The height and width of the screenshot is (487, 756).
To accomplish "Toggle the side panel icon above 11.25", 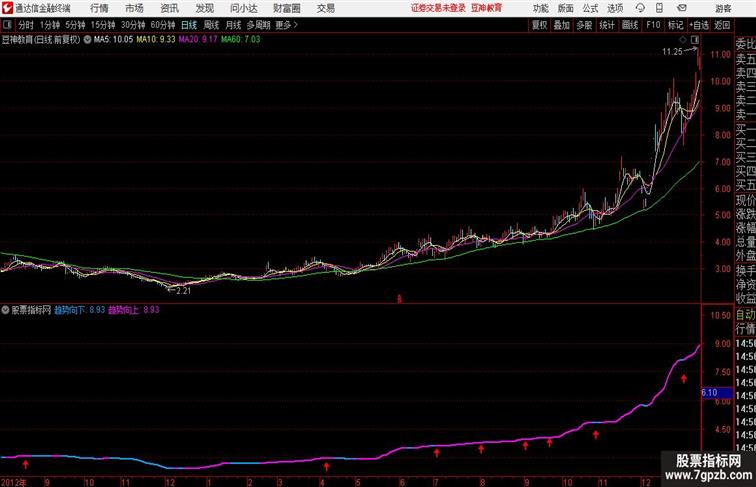I will pyautogui.click(x=695, y=39).
